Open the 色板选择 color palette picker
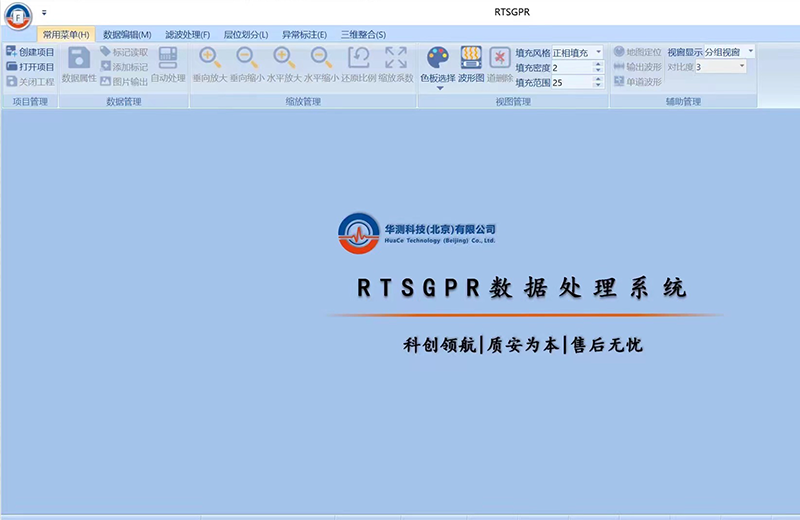Viewport: 800px width, 520px height. (x=438, y=58)
